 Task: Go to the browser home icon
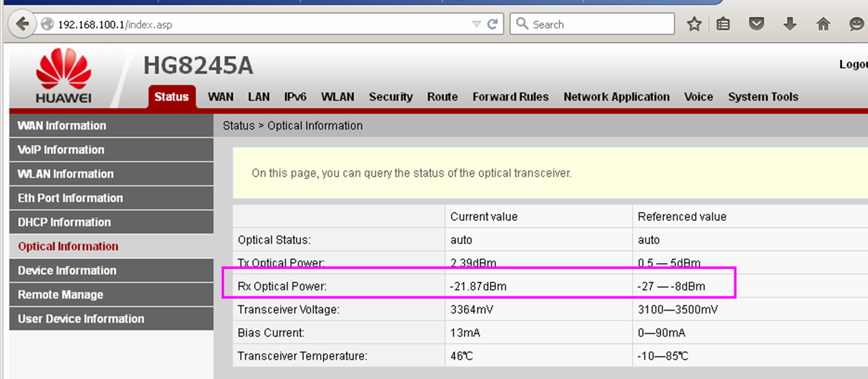tap(823, 24)
